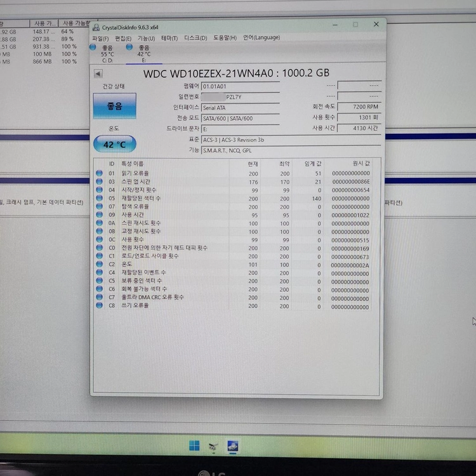Select raw value 00000000002A in temperature row
This screenshot has width=476, height=476.
click(350, 265)
